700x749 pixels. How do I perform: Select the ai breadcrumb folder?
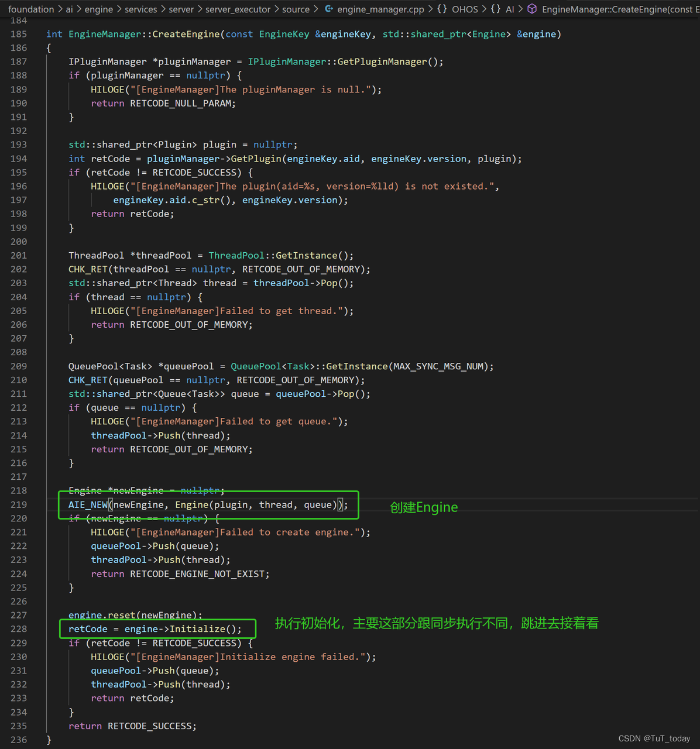(70, 9)
